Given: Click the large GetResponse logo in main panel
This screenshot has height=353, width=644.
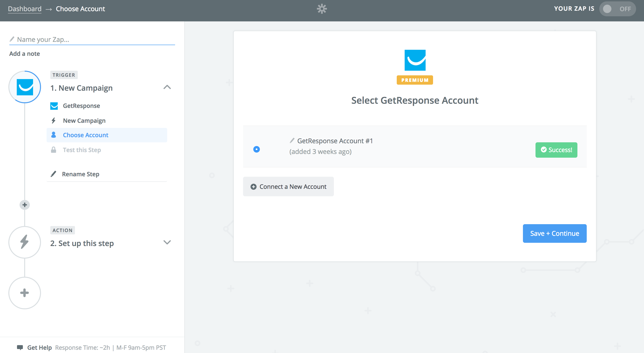Looking at the screenshot, I should tap(415, 60).
